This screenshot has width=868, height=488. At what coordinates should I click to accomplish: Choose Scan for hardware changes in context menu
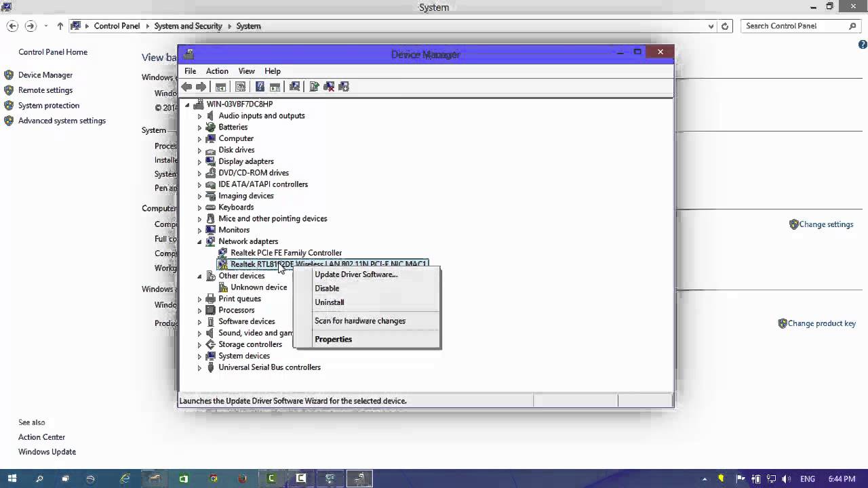coord(367,321)
